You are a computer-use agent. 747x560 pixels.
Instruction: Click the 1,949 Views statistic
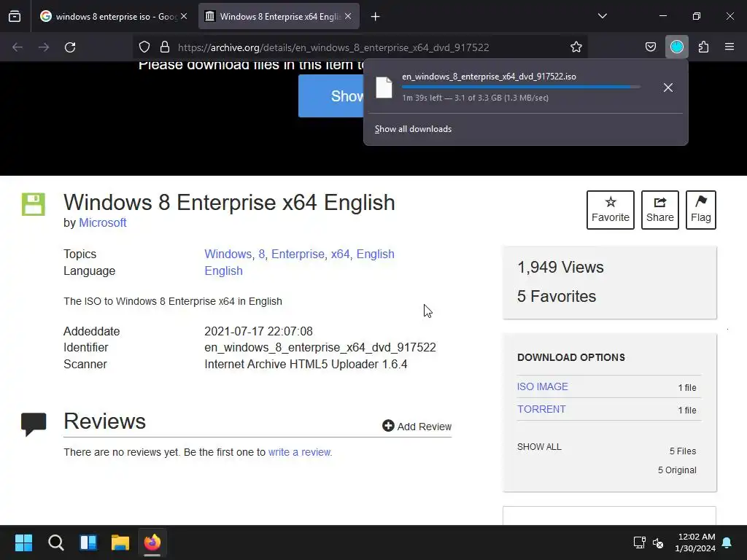pyautogui.click(x=560, y=268)
